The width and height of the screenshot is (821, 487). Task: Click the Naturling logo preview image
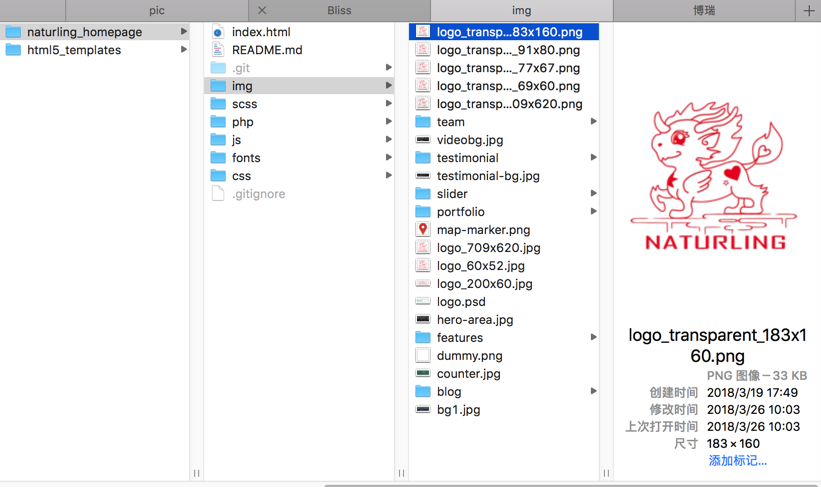tap(715, 175)
